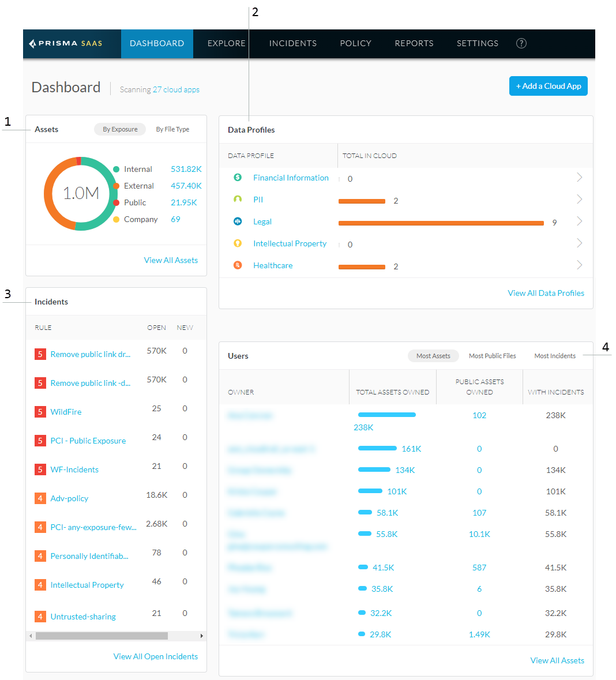This screenshot has height=680, width=616.
Task: Go to the Policy tab
Action: pyautogui.click(x=355, y=43)
